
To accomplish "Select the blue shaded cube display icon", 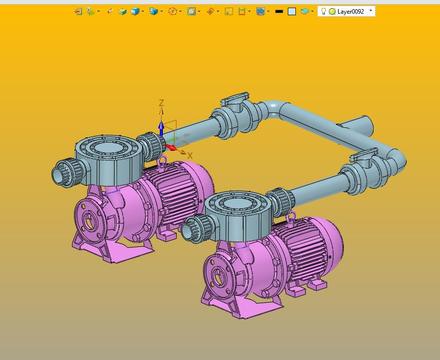I will tap(135, 12).
